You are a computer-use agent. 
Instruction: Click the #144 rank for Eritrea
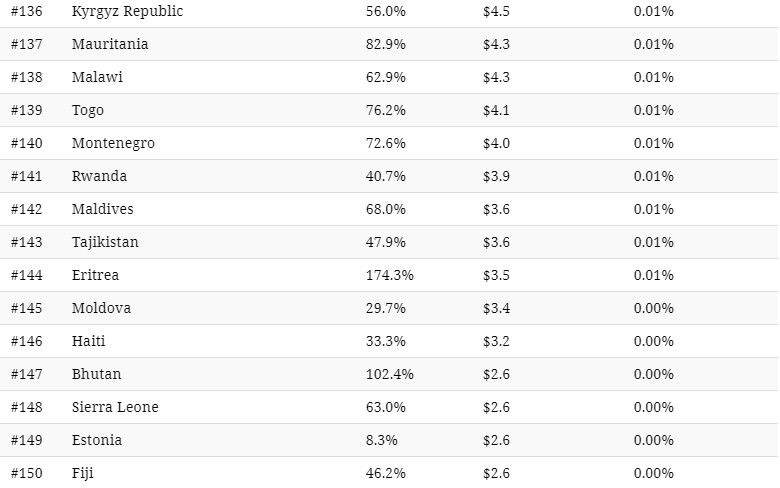pos(26,275)
